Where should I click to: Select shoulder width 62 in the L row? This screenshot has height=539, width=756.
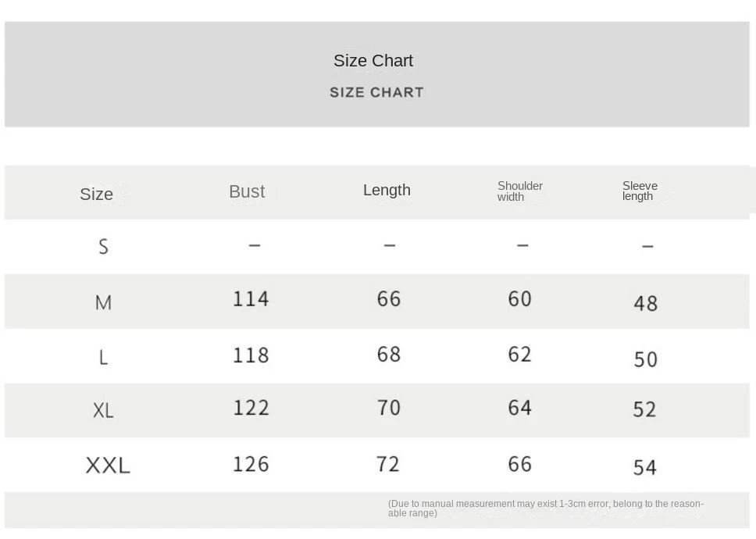coord(519,355)
